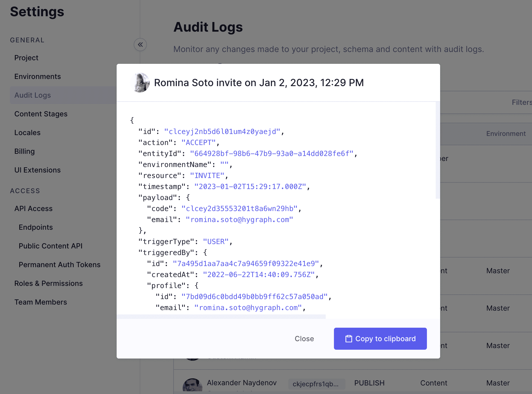
Task: Select Endpoints under API Access
Action: pos(36,227)
